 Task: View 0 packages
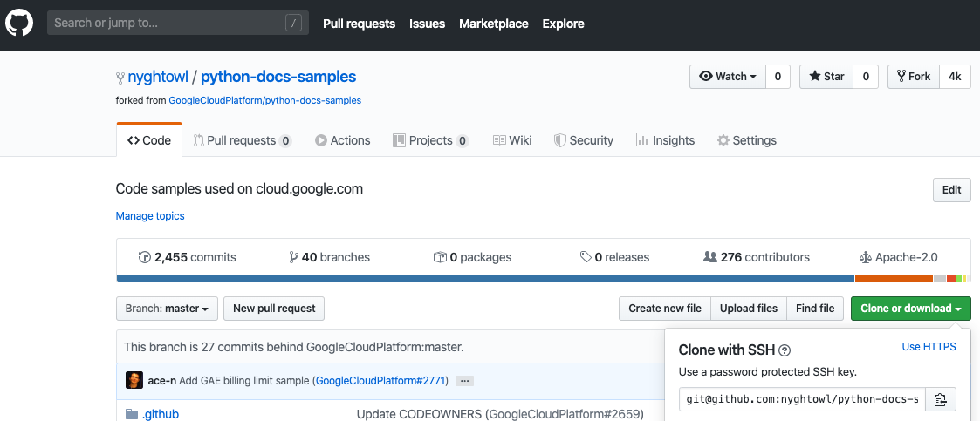[x=472, y=257]
